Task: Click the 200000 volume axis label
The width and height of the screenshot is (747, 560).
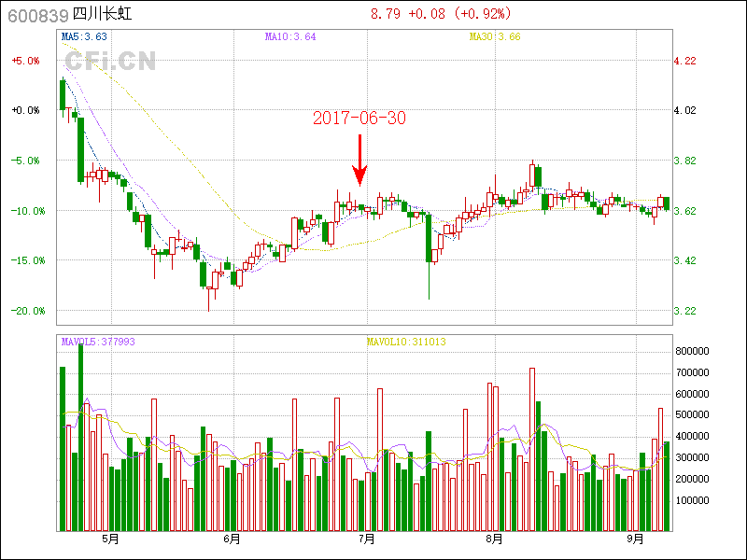Action: click(x=692, y=479)
